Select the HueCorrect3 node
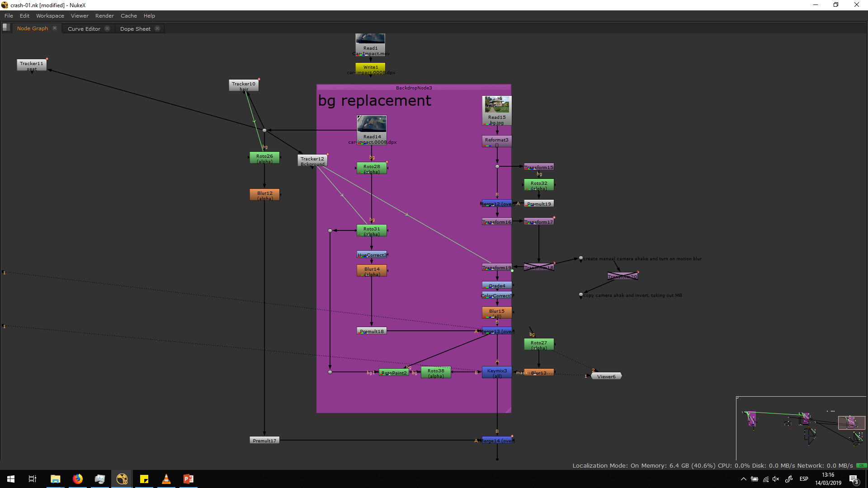The width and height of the screenshot is (868, 488). click(372, 255)
